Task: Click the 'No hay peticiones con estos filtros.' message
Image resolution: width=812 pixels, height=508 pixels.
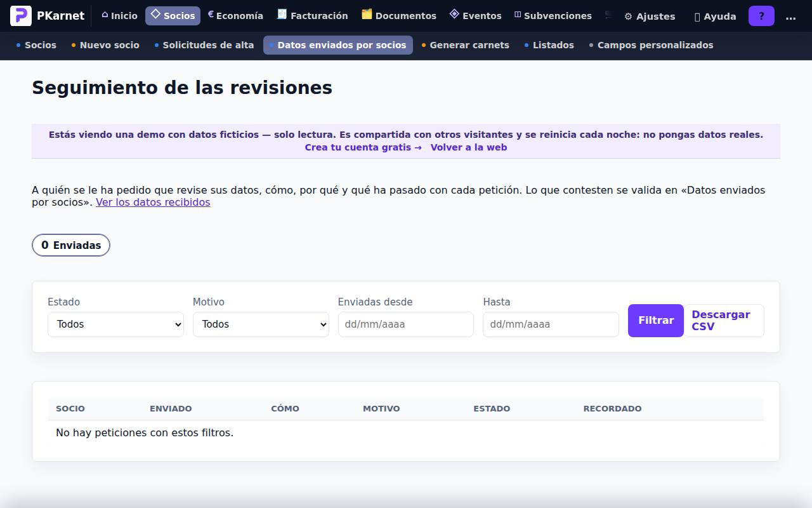Action: 145,433
